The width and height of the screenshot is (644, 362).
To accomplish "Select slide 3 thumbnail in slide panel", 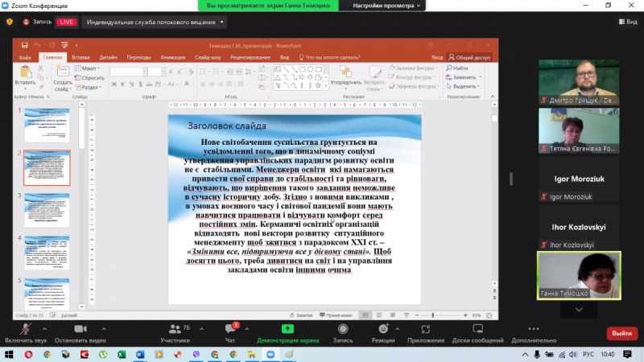I will coord(47,210).
